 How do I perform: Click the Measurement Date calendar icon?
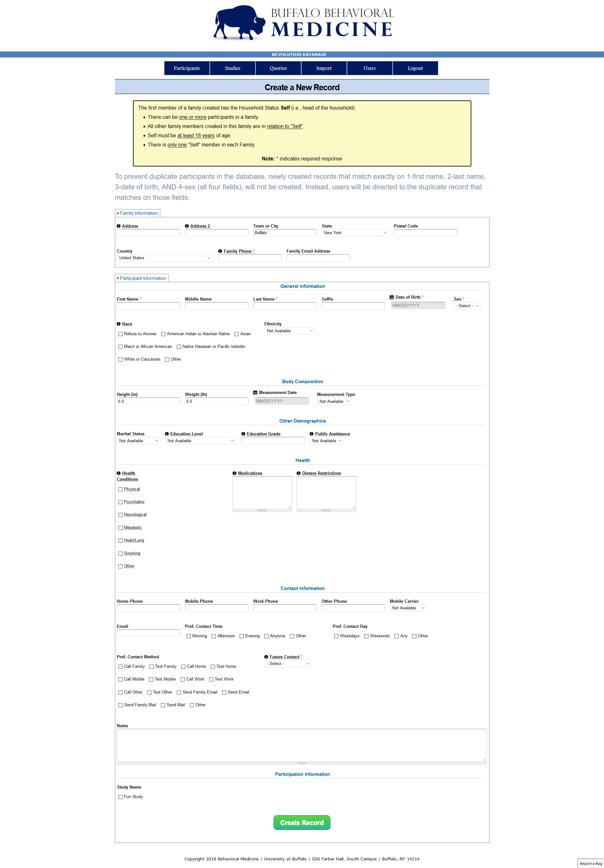point(256,392)
